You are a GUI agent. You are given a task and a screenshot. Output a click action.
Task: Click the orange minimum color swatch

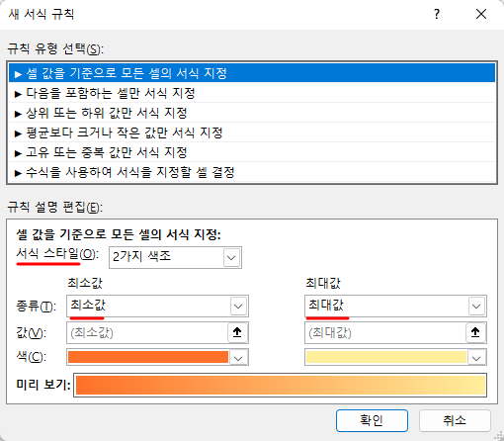pos(148,357)
